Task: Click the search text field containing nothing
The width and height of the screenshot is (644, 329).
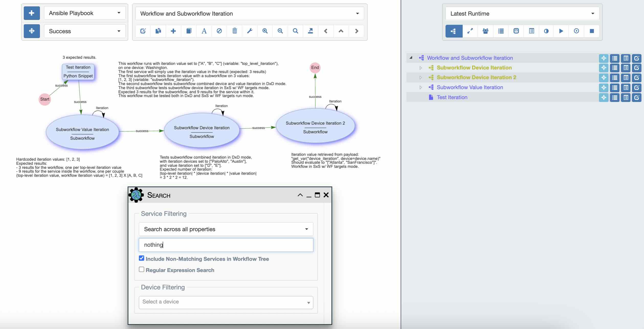Action: [226, 245]
